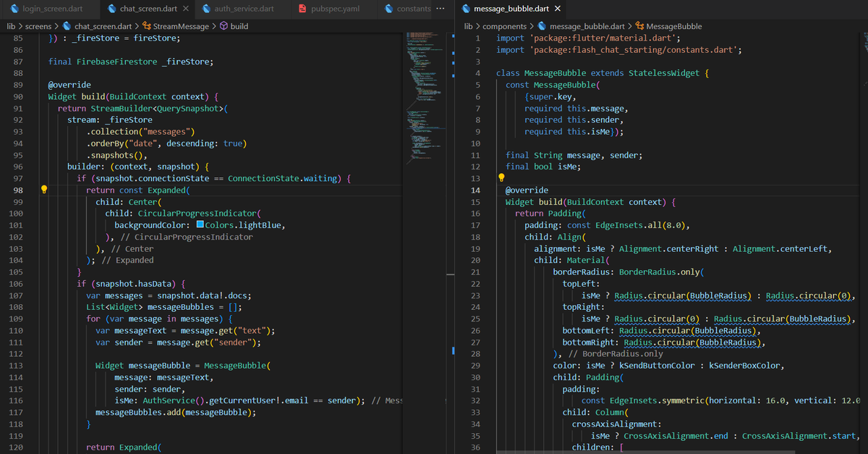Click BorderRadius.only( on line 21
This screenshot has width=868, height=454.
[661, 272]
